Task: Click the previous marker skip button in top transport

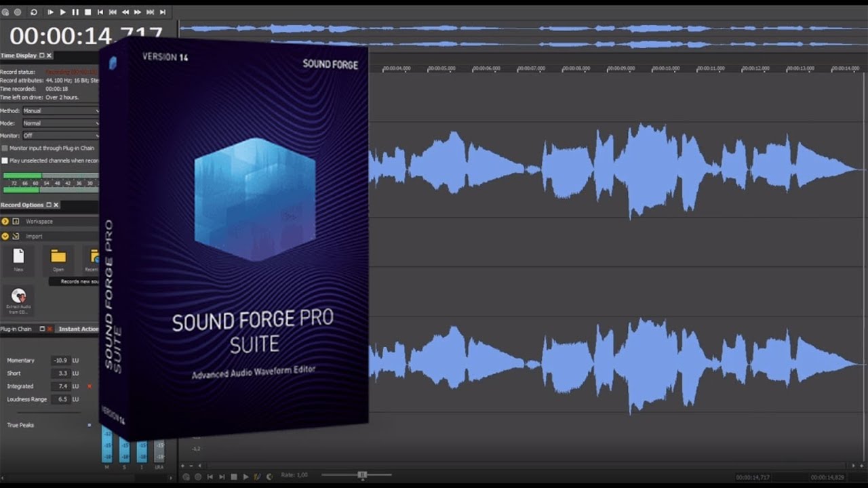Action: 113,12
